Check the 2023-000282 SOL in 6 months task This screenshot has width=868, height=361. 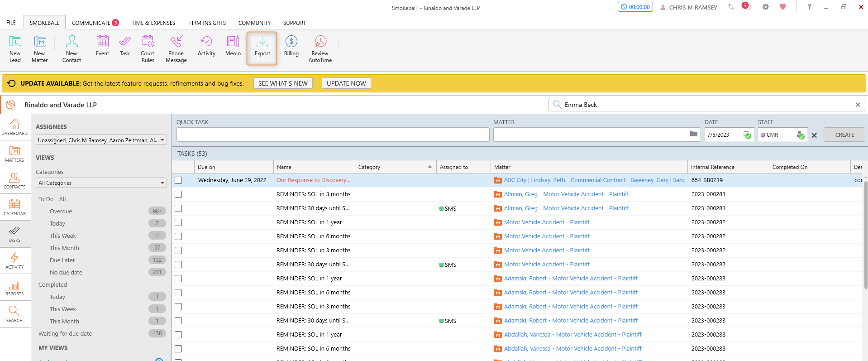(178, 236)
